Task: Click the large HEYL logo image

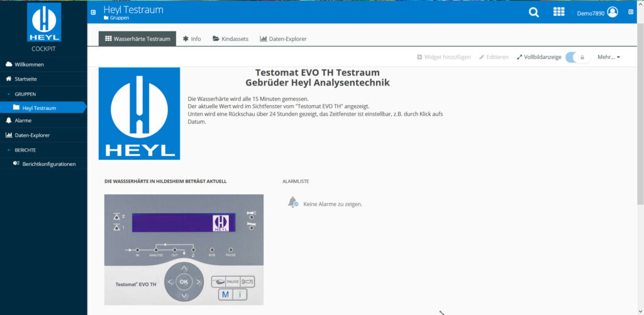Action: tap(139, 113)
